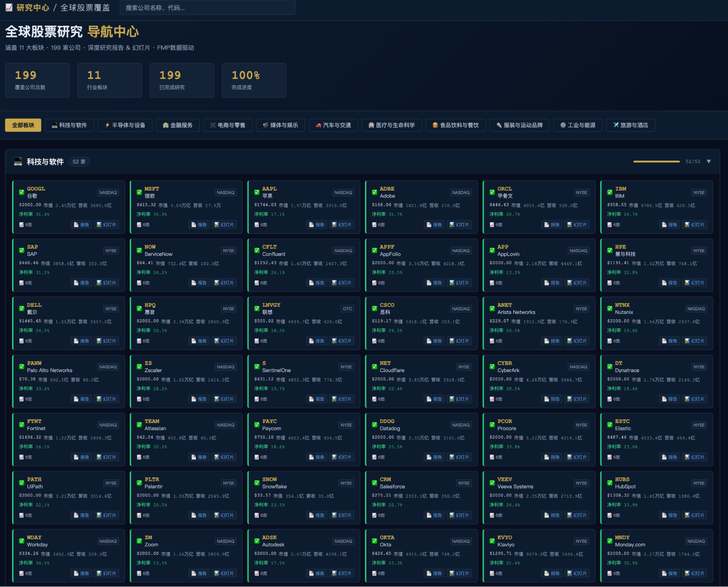The height and width of the screenshot is (587, 728).
Task: Toggle the green checkbox on DELL card
Action: point(21,308)
